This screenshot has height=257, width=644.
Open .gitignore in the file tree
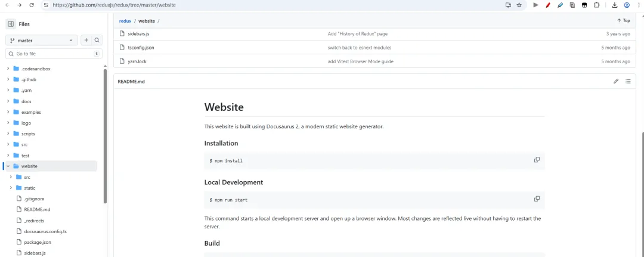[x=34, y=199]
